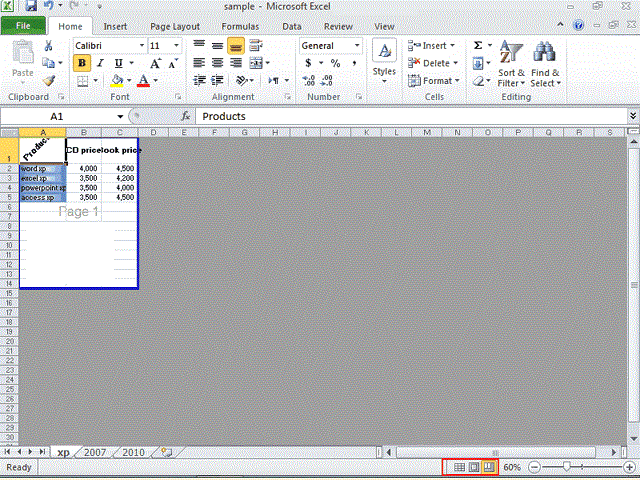Open Excel Help question mark
Viewport: 640px width, 480px height.
[578, 25]
